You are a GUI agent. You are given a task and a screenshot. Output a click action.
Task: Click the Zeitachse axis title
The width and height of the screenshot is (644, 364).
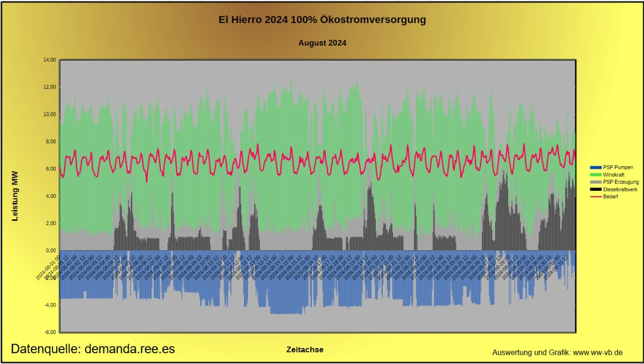click(305, 350)
